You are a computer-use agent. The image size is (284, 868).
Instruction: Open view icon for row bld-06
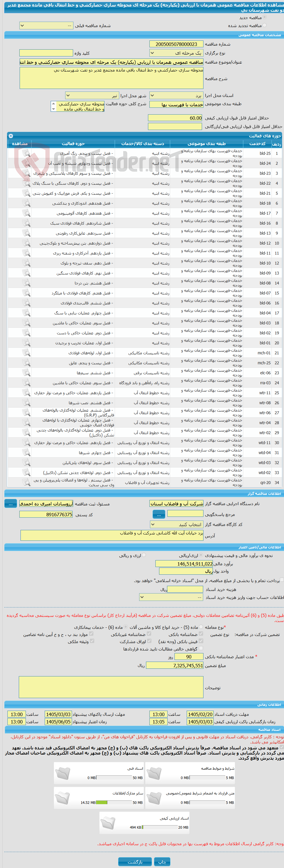tap(26, 303)
